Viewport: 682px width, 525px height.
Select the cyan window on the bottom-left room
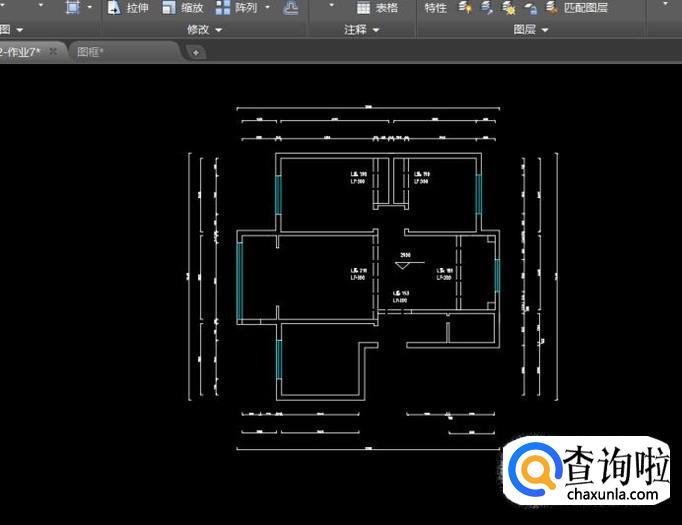pos(279,359)
